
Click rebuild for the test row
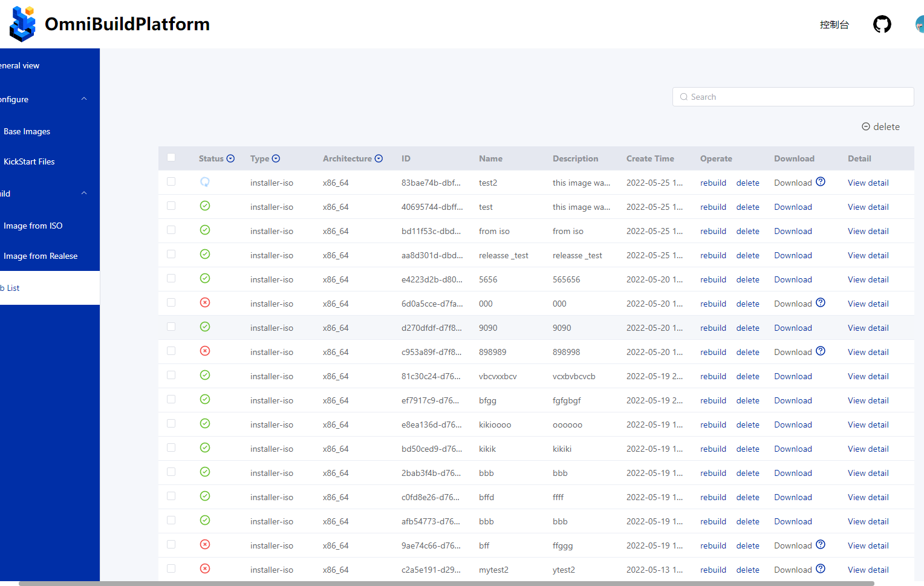[713, 207]
